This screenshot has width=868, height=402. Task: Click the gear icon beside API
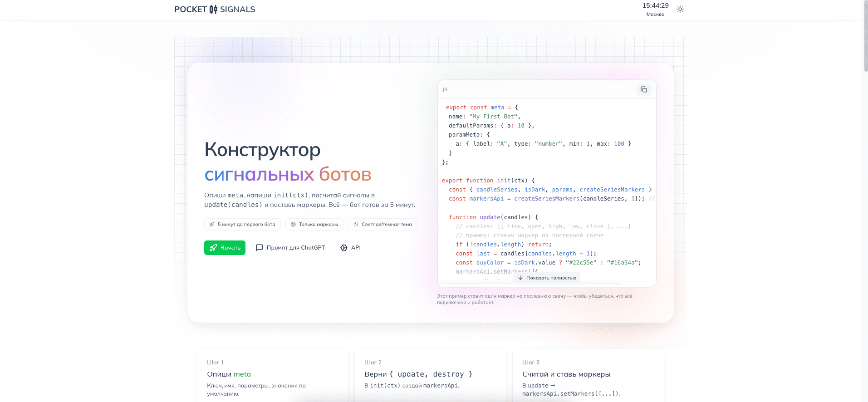[344, 248]
